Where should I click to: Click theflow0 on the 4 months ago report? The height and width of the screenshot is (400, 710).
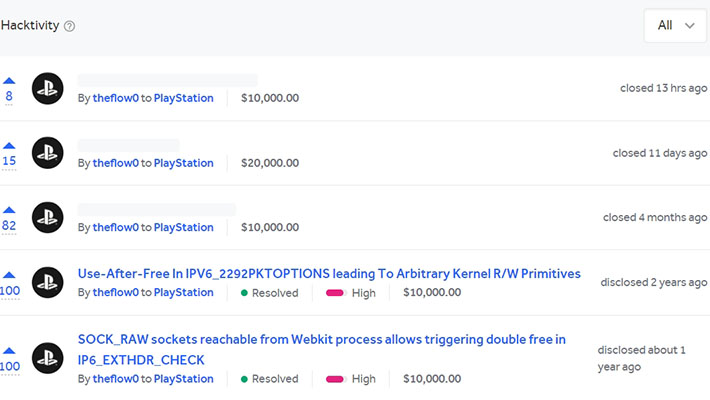pos(115,227)
